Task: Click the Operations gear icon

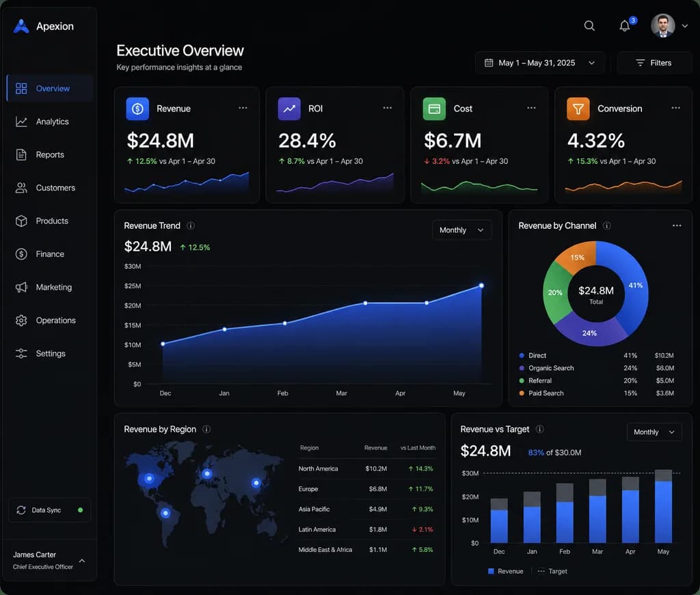Action: click(21, 320)
